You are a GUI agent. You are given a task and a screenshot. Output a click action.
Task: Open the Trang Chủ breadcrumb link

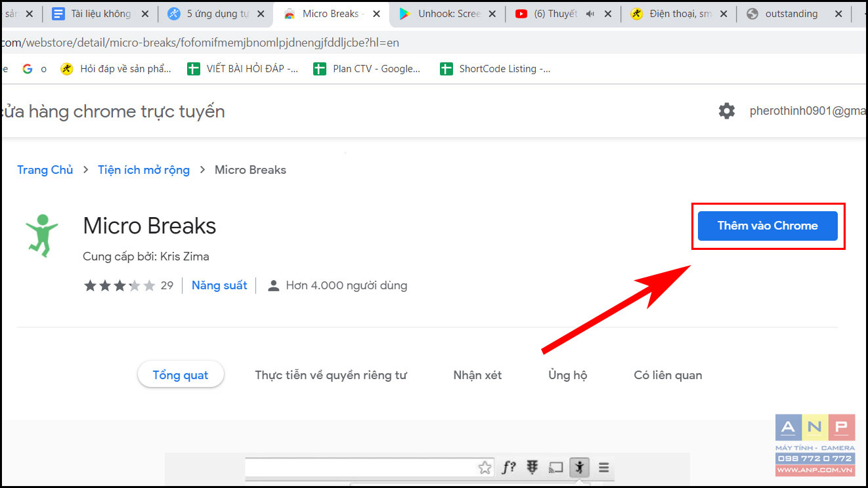coord(45,170)
